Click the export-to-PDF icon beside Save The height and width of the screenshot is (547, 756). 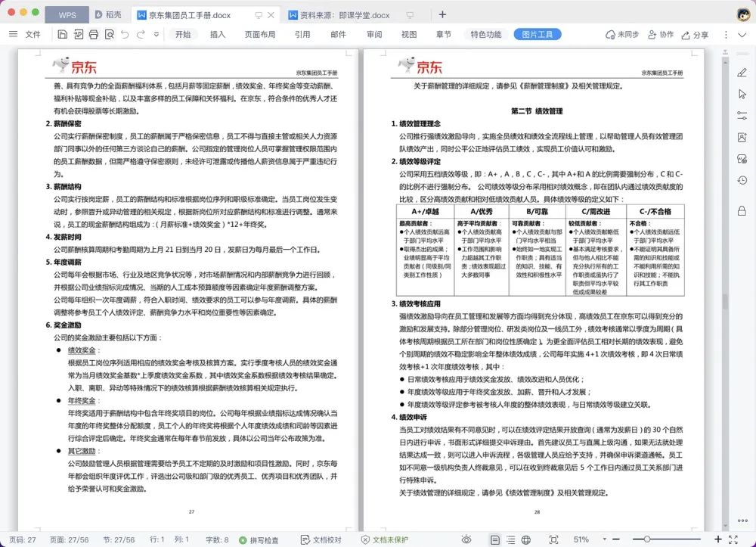pos(78,34)
